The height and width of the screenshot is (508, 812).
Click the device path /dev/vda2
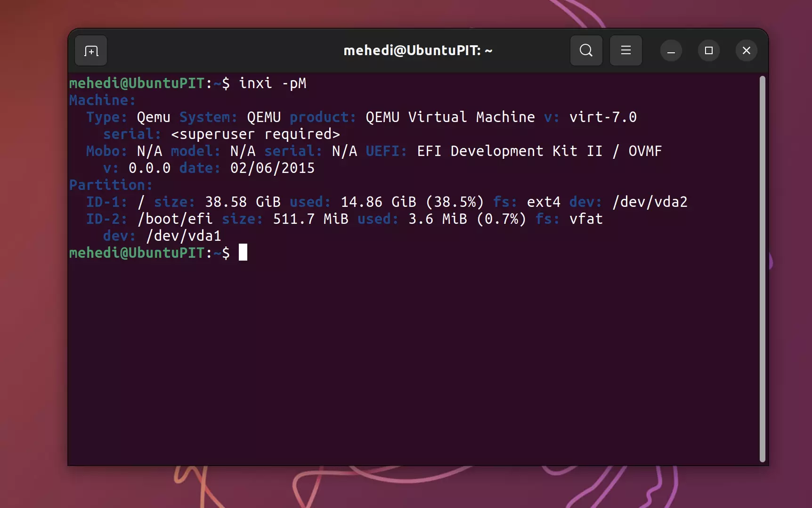coord(650,202)
